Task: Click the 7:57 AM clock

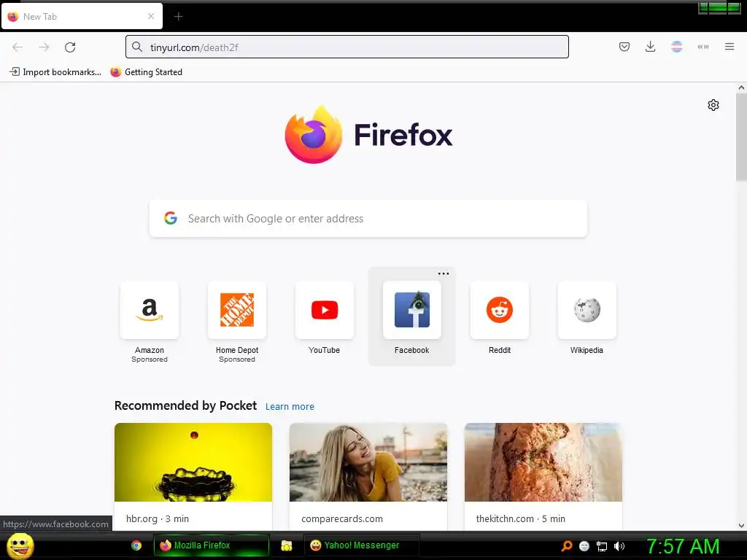Action: click(x=683, y=546)
